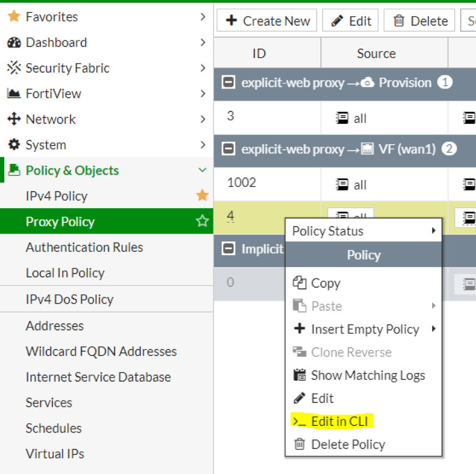The height and width of the screenshot is (474, 476).
Task: Open Policy Status submenu
Action: (x=364, y=231)
